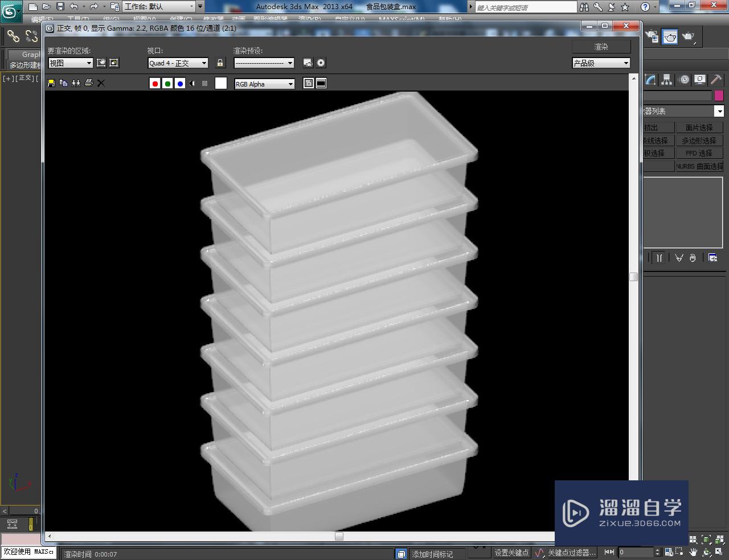Enable the blue channel
Screen dimensions: 729x560
[180, 84]
